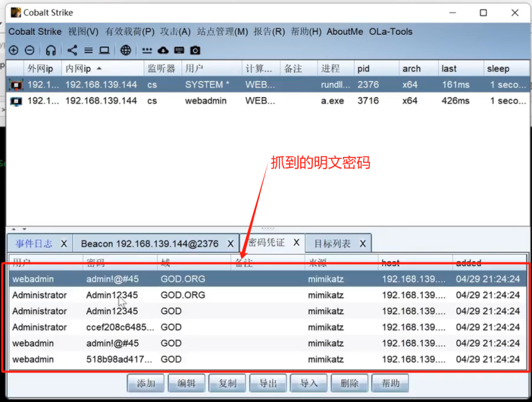The image size is (532, 402).
Task: Open the Cobalt Strike menu
Action: click(35, 32)
